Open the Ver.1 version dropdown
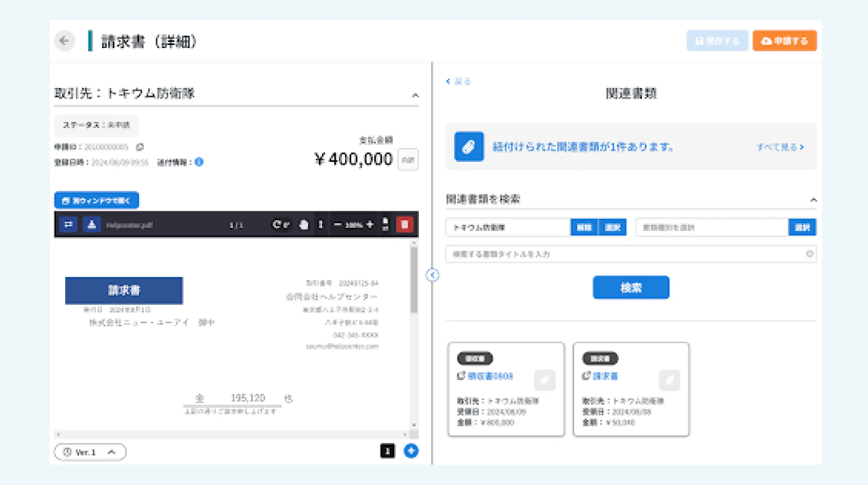The width and height of the screenshot is (868, 485). point(90,452)
